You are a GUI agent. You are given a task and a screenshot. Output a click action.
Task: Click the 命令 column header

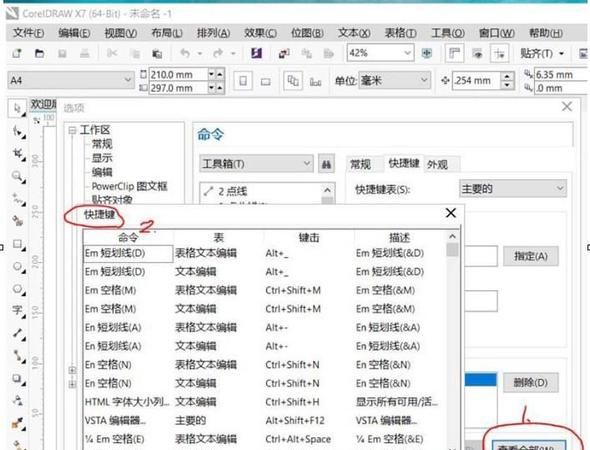pos(128,237)
